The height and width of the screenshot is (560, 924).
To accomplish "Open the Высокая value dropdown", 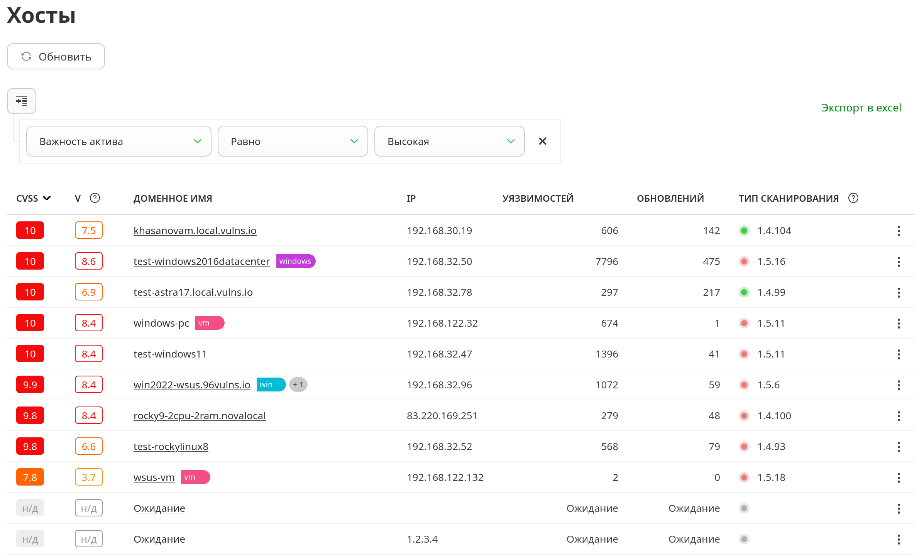I will click(x=449, y=142).
